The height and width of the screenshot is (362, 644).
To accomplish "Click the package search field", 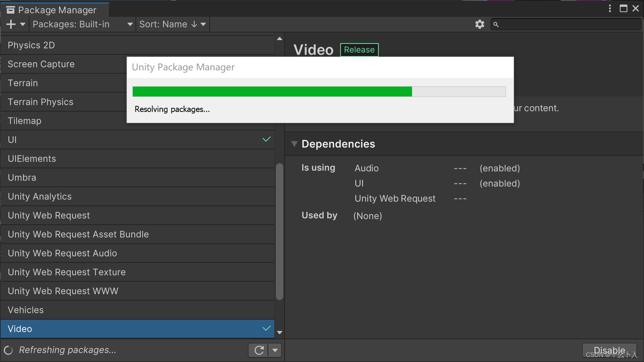I will click(x=566, y=24).
